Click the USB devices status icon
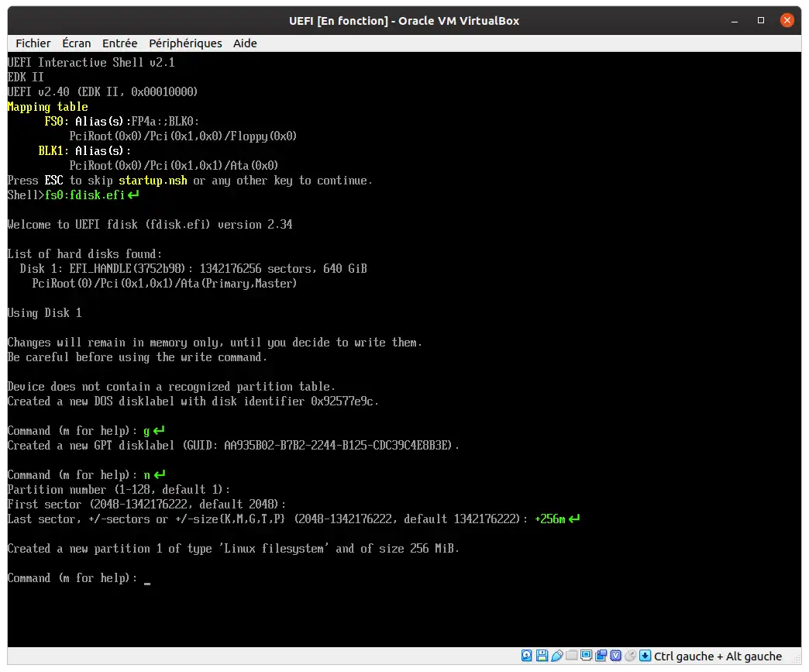809x672 pixels. coord(556,656)
